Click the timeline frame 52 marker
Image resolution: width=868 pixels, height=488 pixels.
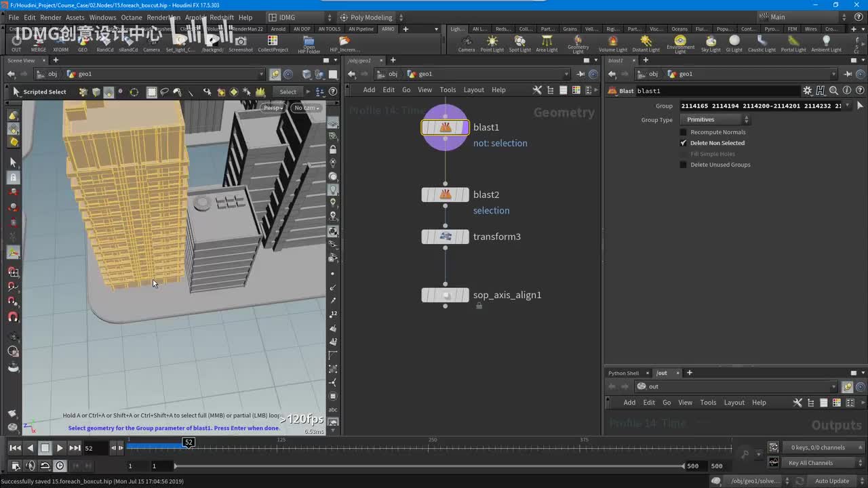point(189,442)
